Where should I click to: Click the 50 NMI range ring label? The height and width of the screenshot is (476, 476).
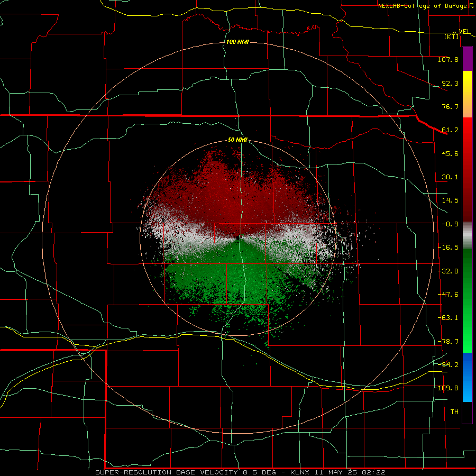[237, 140]
